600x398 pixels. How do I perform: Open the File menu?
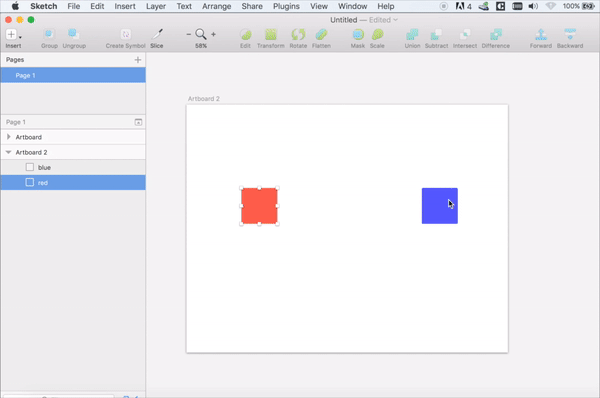(x=73, y=6)
